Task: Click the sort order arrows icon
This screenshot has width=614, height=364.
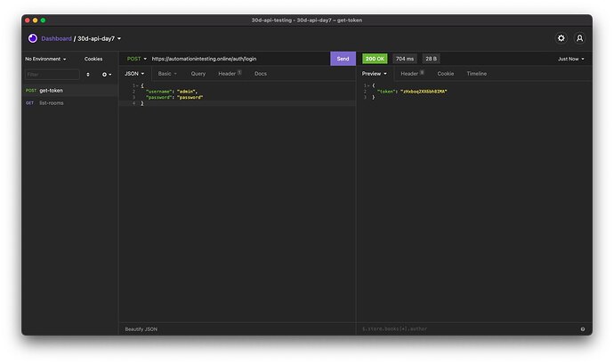Action: coord(88,75)
